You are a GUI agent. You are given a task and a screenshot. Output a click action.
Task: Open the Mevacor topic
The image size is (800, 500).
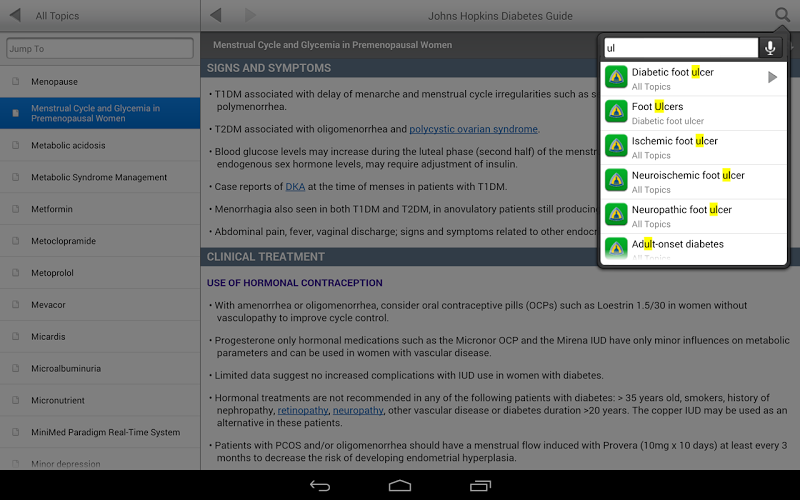point(100,305)
